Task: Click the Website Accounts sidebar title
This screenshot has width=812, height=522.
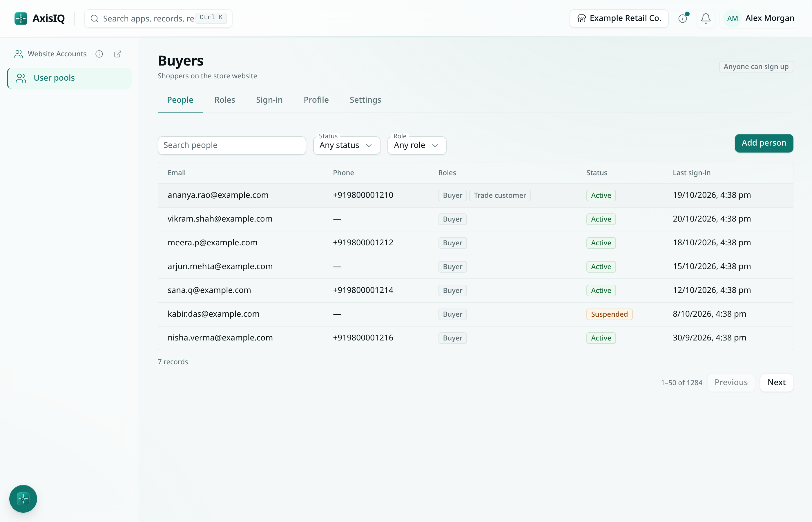Action: click(57, 54)
